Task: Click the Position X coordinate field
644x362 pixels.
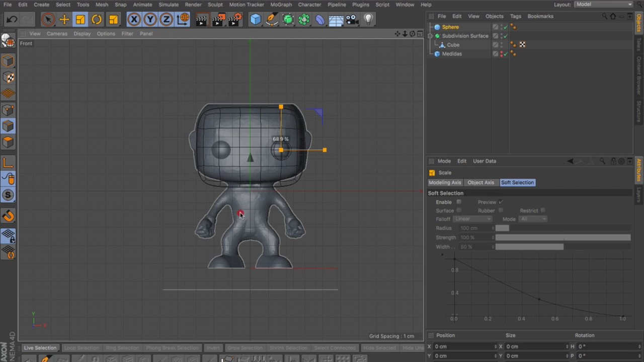Action: (x=465, y=346)
